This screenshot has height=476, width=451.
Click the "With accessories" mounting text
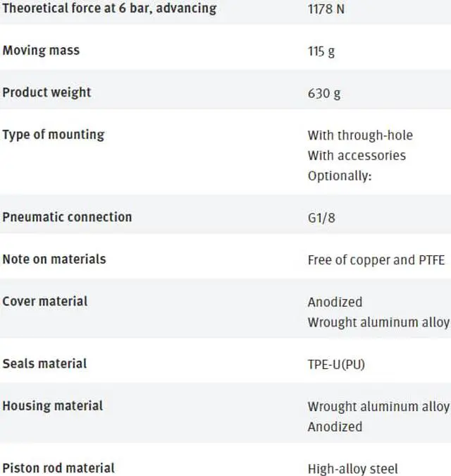(x=357, y=155)
